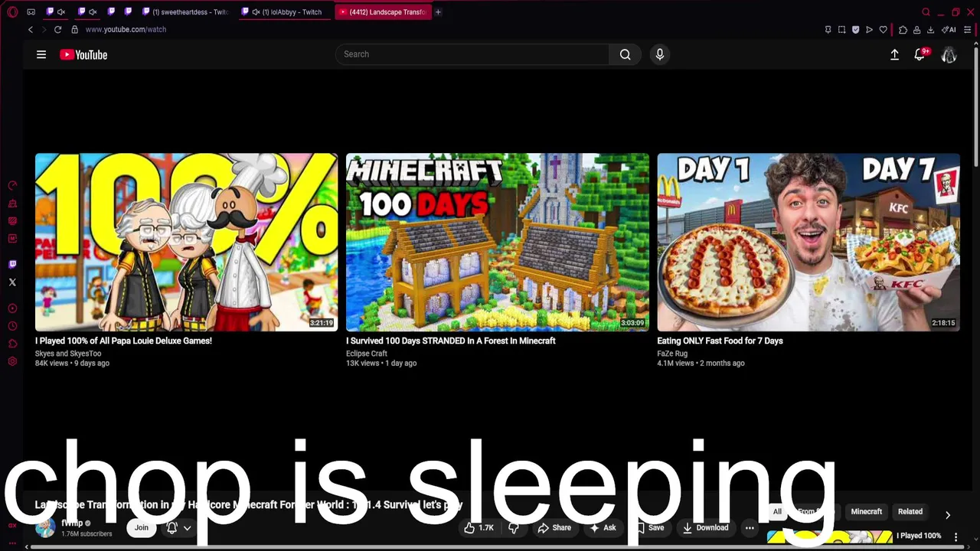The width and height of the screenshot is (980, 551).
Task: Select the All filter chip
Action: [x=777, y=511]
